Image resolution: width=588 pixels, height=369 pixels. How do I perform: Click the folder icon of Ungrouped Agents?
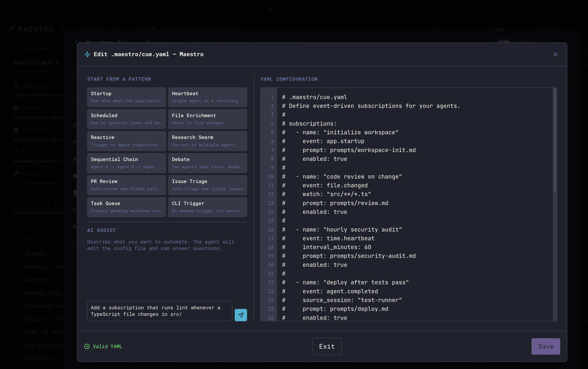16,203
